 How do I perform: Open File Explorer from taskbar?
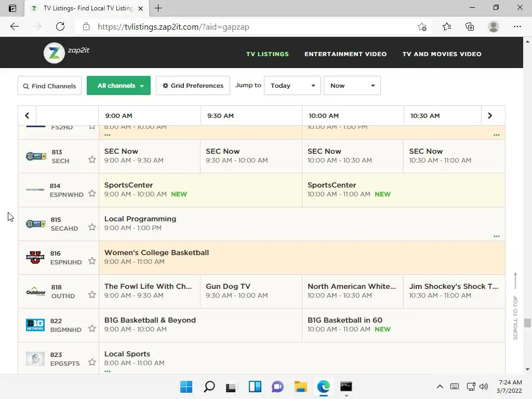click(x=301, y=387)
